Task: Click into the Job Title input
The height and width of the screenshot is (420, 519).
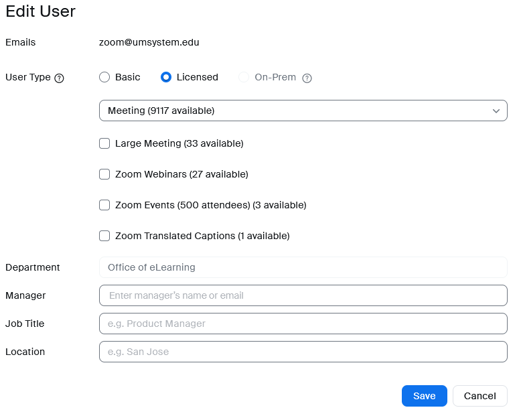Action: (303, 324)
